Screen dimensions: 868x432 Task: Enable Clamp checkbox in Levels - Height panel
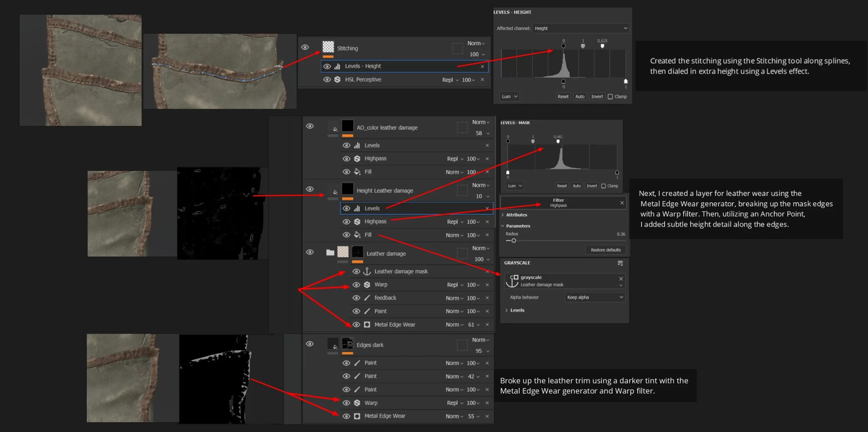610,97
